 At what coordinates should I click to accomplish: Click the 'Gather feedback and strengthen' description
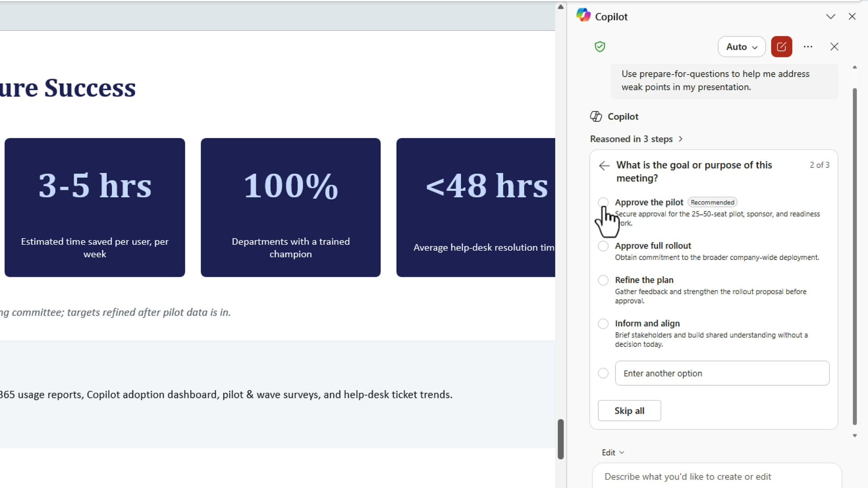pyautogui.click(x=711, y=296)
